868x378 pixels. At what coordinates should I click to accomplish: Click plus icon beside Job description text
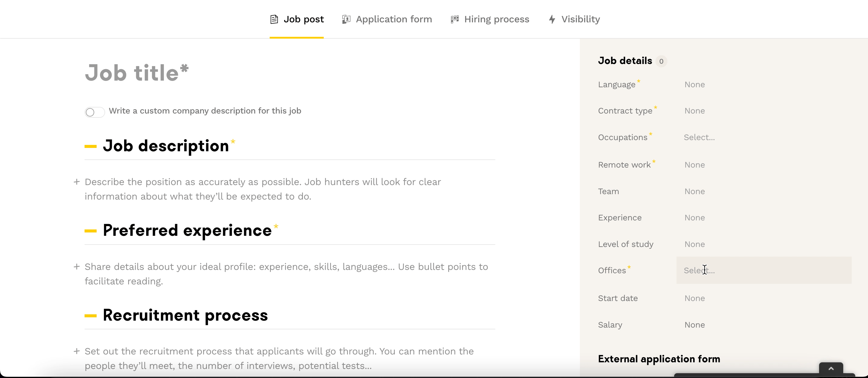pyautogui.click(x=77, y=182)
